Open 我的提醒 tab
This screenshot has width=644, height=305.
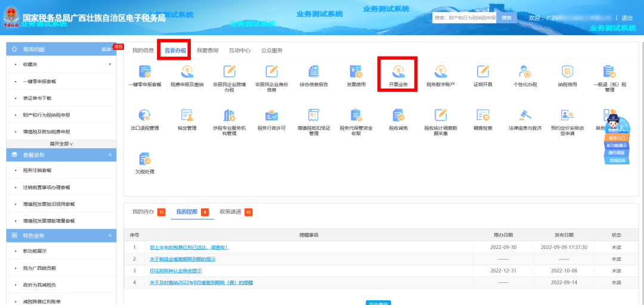pos(192,212)
